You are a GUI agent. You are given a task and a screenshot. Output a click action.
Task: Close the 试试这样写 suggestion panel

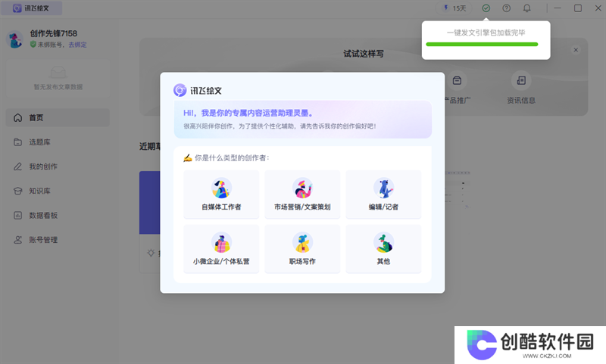point(576,50)
